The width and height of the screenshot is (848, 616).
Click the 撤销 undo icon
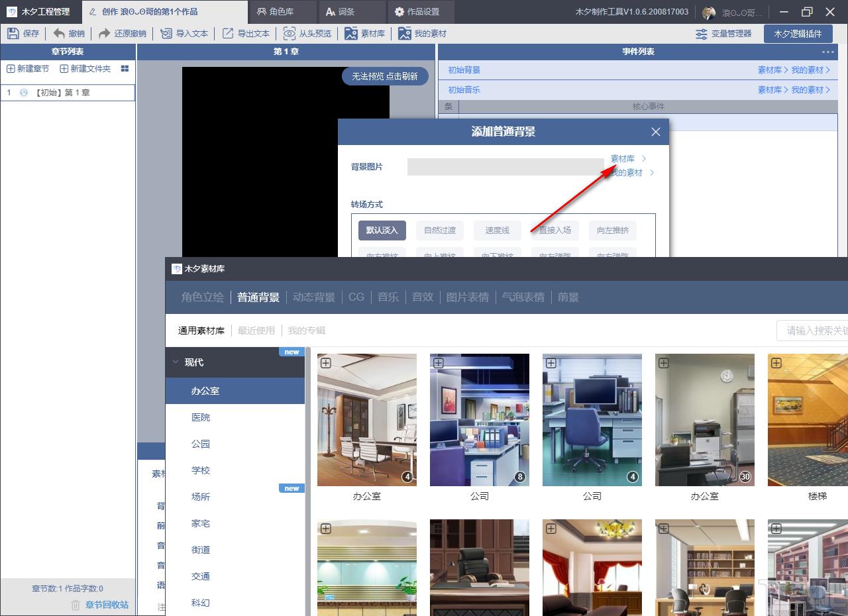pos(59,33)
